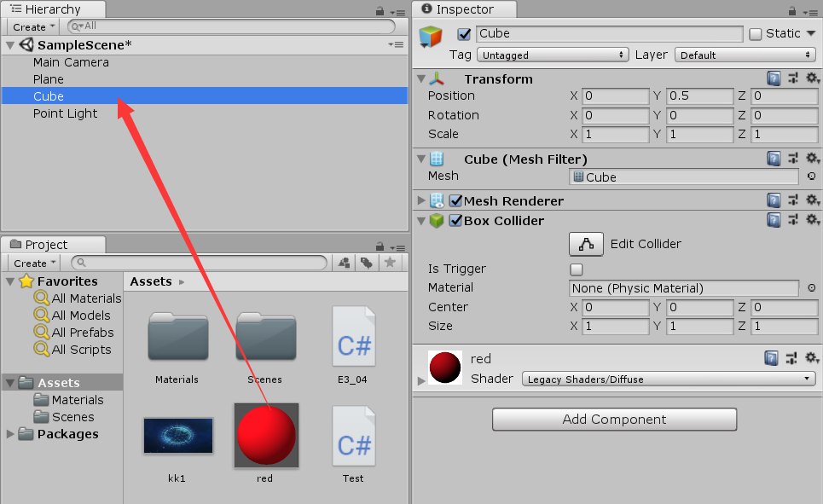Click the Mesh field object picker circle
The height and width of the screenshot is (504, 823).
[809, 177]
